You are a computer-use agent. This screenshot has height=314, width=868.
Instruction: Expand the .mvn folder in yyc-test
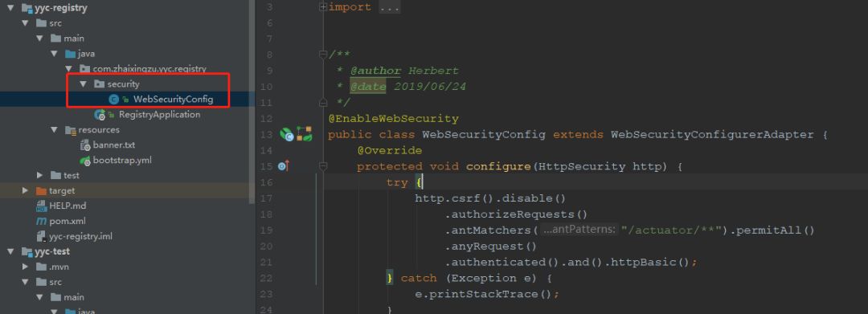(x=25, y=267)
